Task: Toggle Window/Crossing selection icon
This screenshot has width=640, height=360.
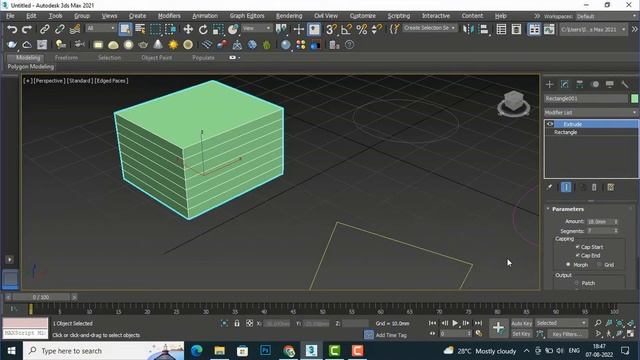Action: (171, 29)
